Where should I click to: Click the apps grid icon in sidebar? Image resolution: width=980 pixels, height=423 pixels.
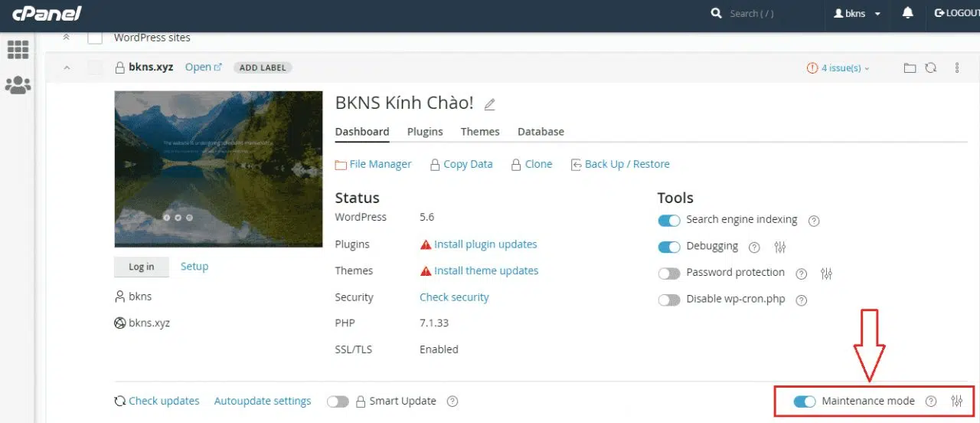pyautogui.click(x=18, y=49)
